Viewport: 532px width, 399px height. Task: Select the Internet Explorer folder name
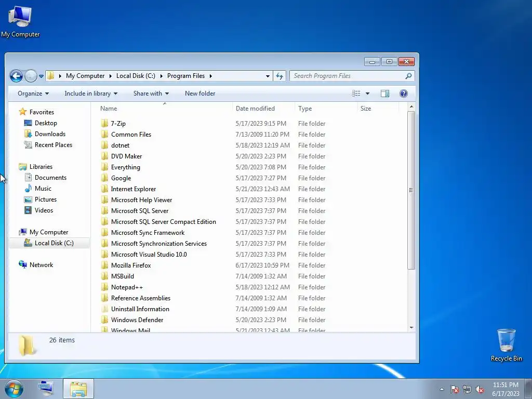pos(134,189)
